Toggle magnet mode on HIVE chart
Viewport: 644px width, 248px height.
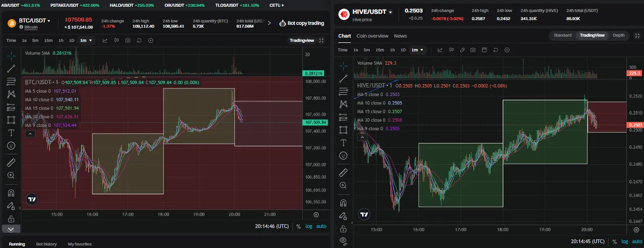(x=344, y=203)
